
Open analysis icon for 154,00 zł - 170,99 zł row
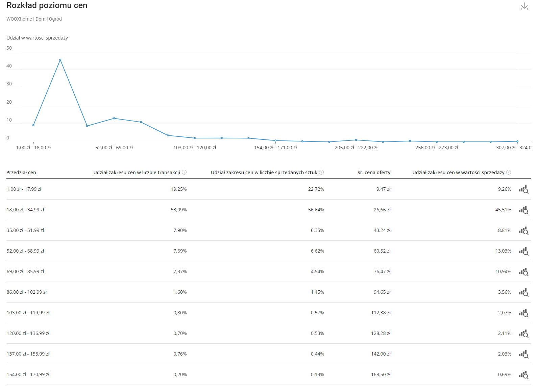(x=524, y=375)
